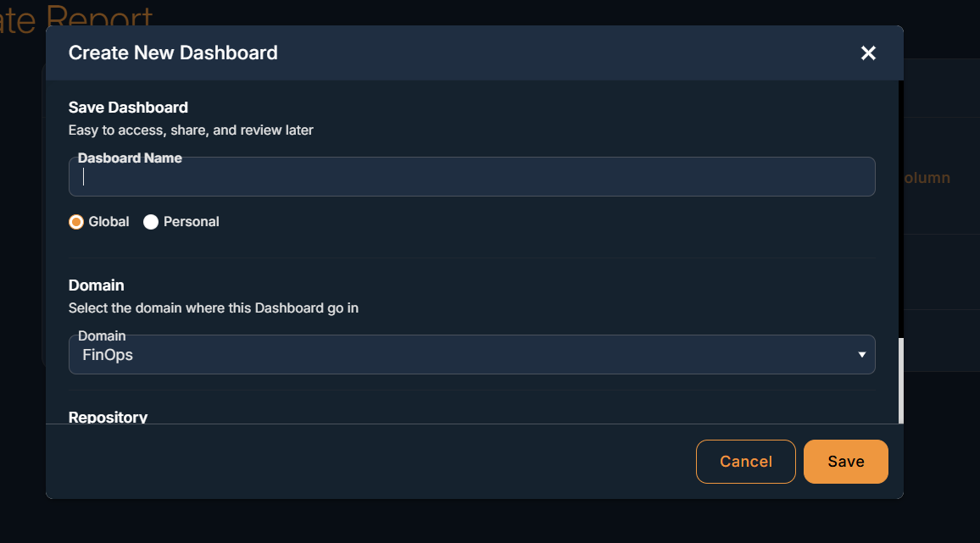The width and height of the screenshot is (980, 543).
Task: Click the small Domain label above FinOps
Action: pos(102,335)
